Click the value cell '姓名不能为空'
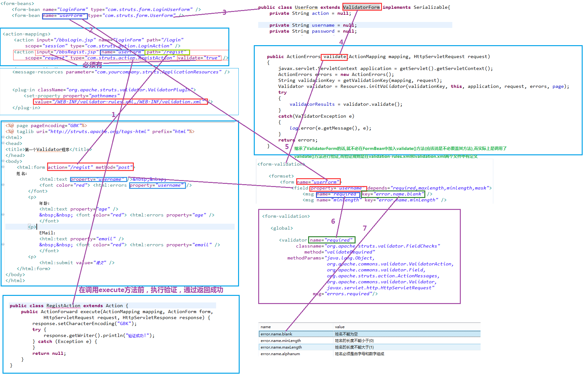This screenshot has width=588, height=379. coord(346,334)
